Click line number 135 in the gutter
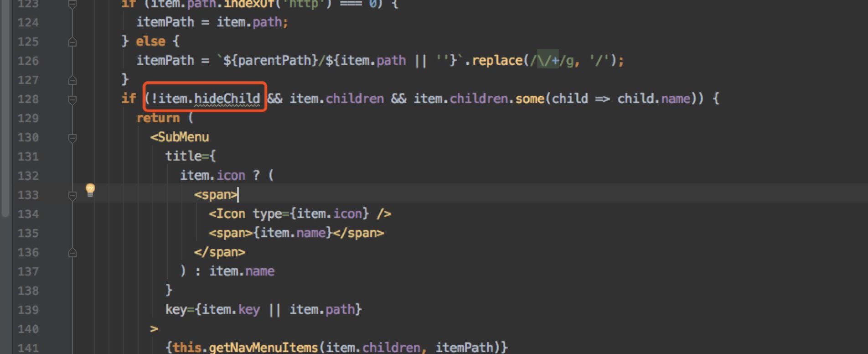868x354 pixels. click(28, 233)
